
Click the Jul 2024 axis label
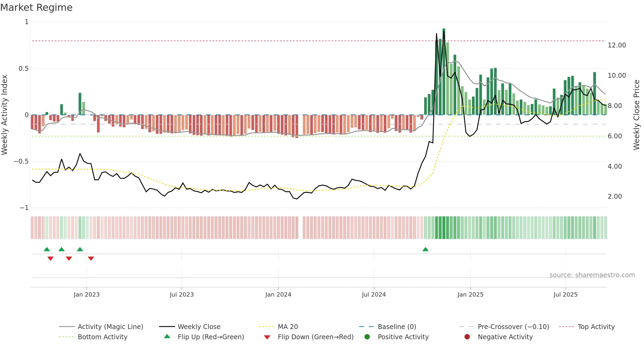tap(374, 295)
